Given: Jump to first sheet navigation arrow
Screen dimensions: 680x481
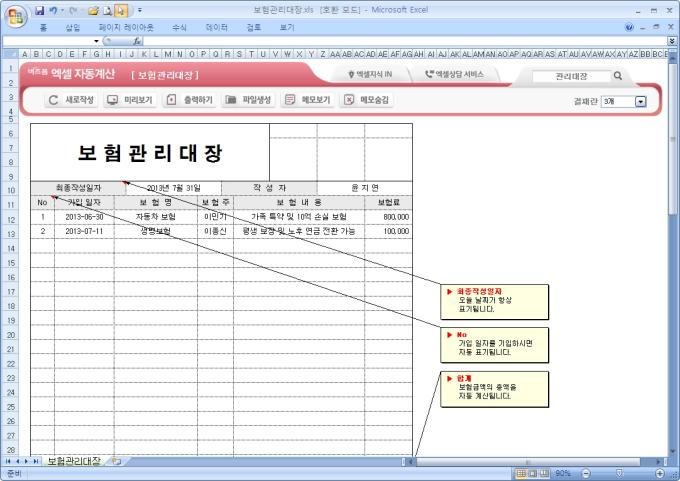Looking at the screenshot, I should point(8,461).
